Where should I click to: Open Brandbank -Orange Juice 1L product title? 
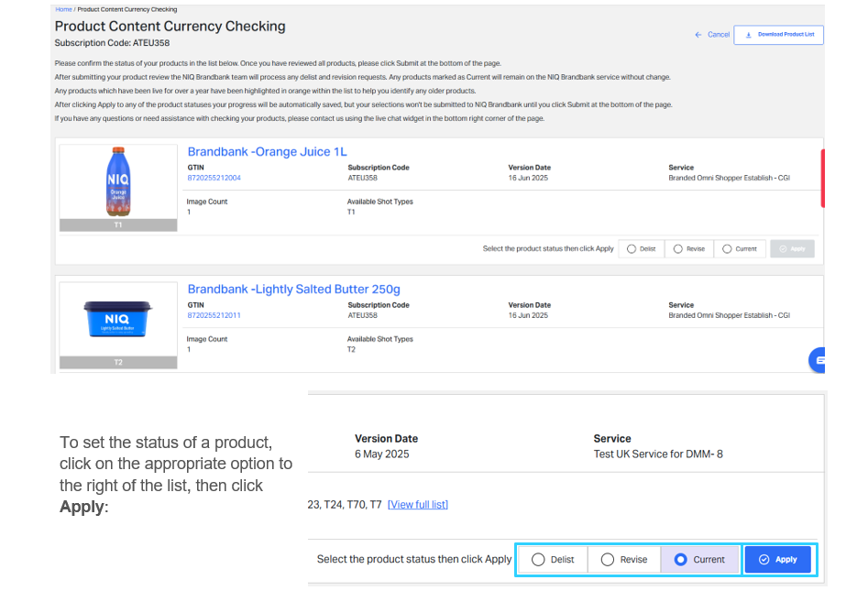(267, 151)
